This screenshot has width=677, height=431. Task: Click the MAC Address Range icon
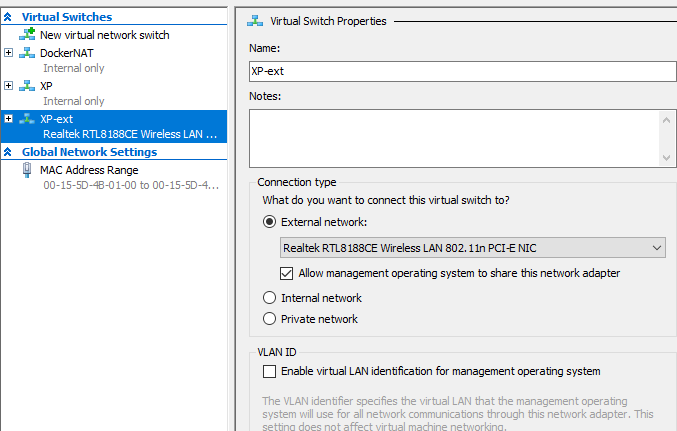click(27, 170)
